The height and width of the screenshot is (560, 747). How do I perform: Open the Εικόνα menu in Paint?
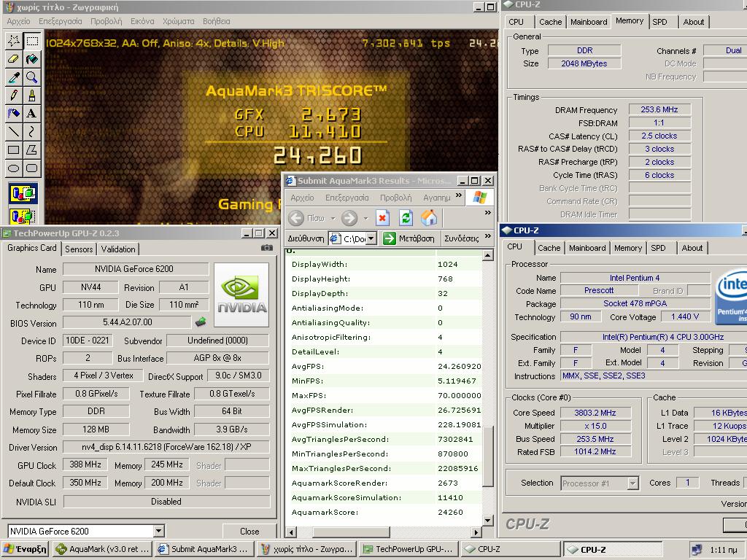[142, 21]
